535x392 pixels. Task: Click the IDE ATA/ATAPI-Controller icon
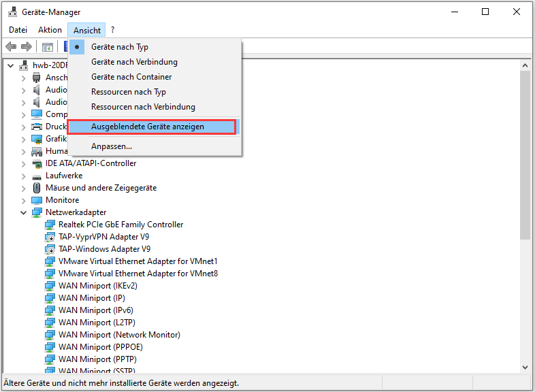tap(37, 163)
